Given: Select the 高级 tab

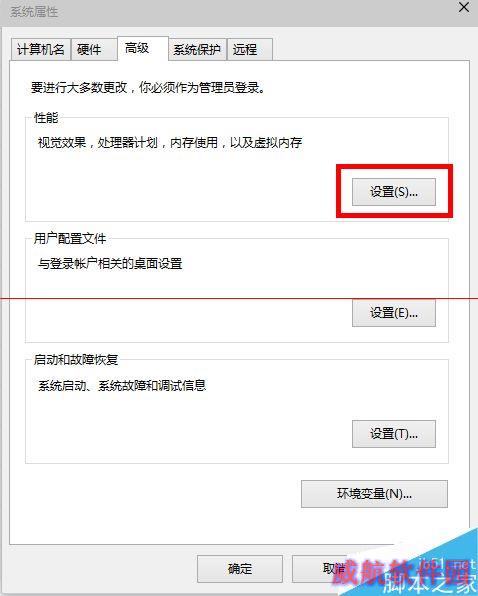Looking at the screenshot, I should coord(142,49).
